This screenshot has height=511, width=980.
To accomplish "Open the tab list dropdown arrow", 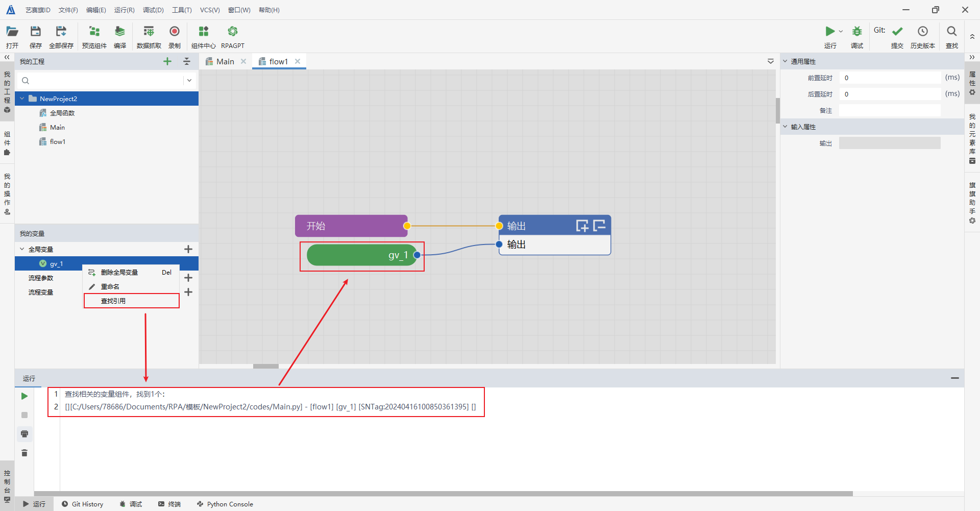I will click(771, 61).
